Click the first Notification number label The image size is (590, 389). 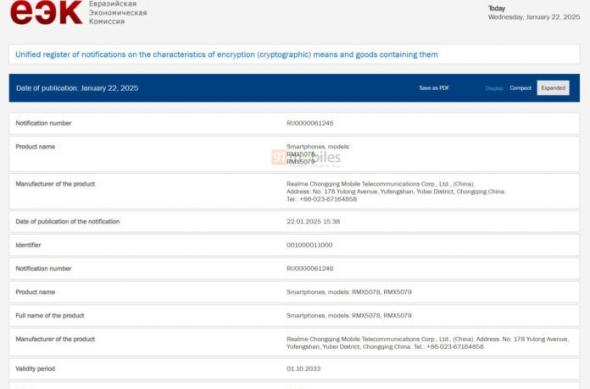coord(43,123)
